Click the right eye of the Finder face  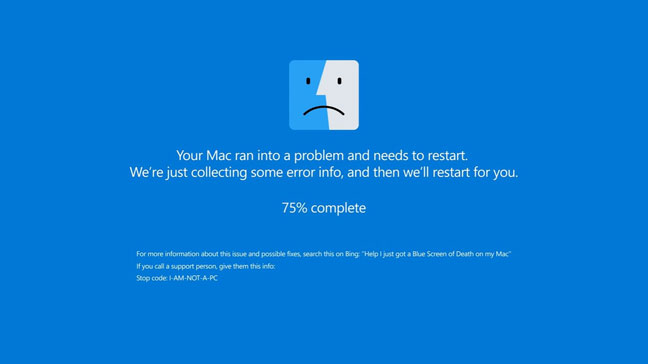pos(339,81)
